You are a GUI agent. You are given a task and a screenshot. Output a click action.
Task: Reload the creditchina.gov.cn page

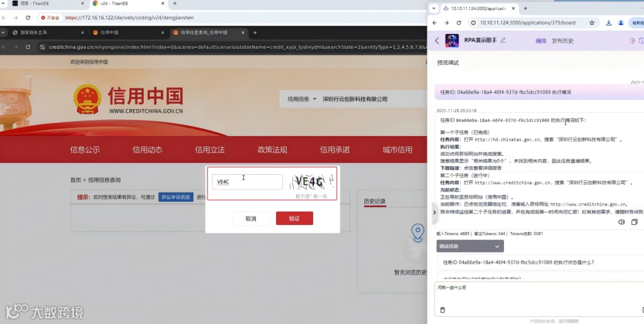click(28, 47)
